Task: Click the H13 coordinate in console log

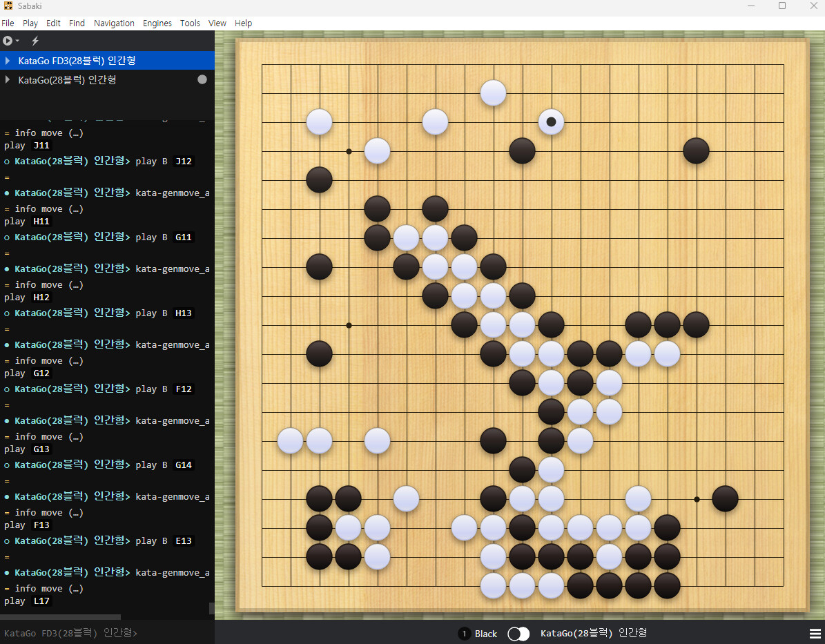Action: 184,313
